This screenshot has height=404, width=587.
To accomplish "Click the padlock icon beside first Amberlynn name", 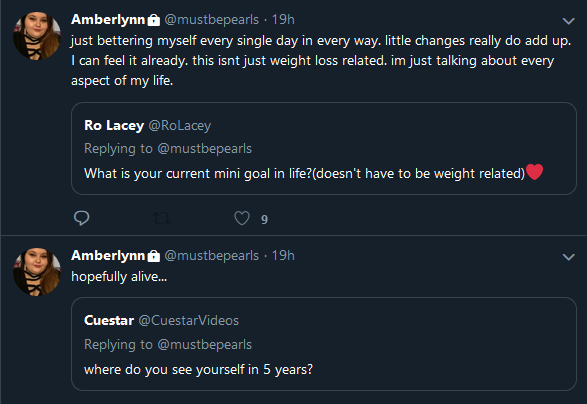I will pyautogui.click(x=153, y=20).
